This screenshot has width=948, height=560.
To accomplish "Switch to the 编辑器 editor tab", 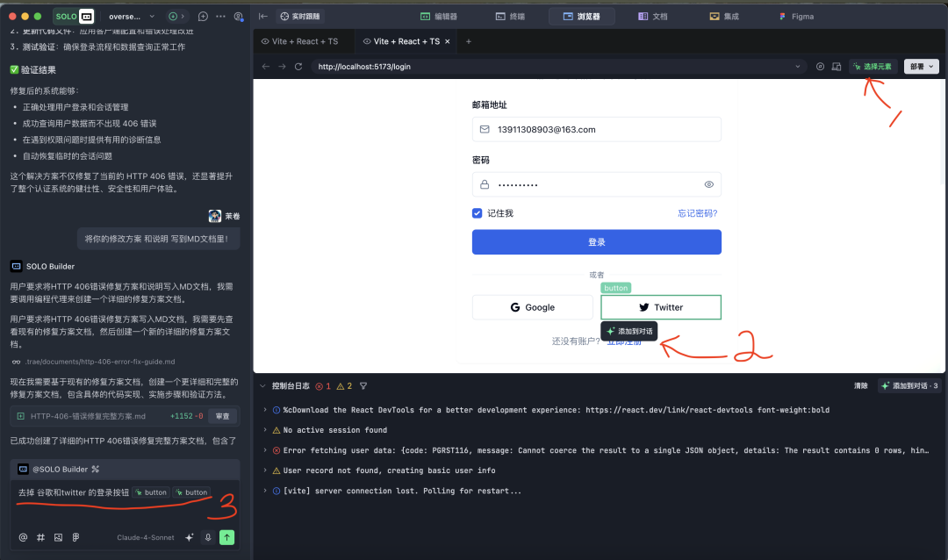I will click(x=439, y=17).
